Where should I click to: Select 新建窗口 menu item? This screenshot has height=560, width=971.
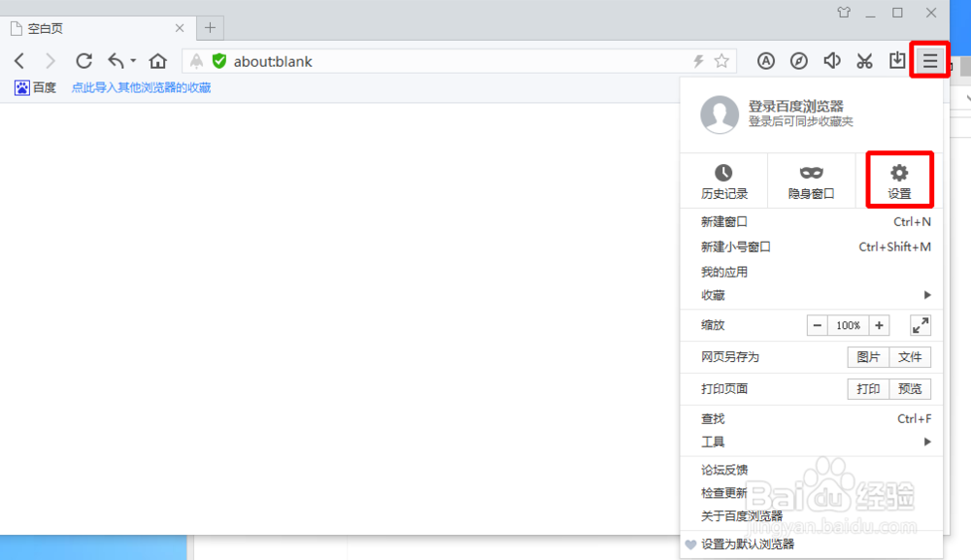(x=811, y=221)
